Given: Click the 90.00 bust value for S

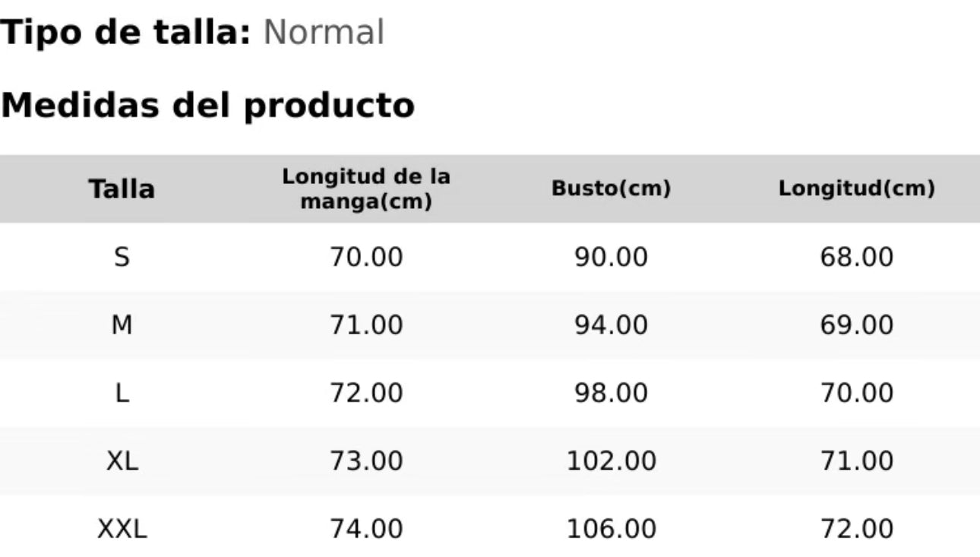Looking at the screenshot, I should [612, 257].
